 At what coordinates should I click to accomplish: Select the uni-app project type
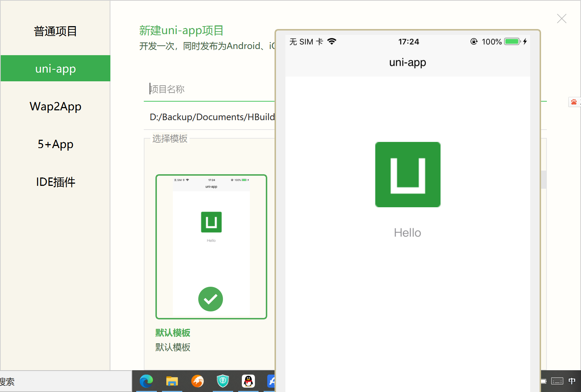coord(55,68)
